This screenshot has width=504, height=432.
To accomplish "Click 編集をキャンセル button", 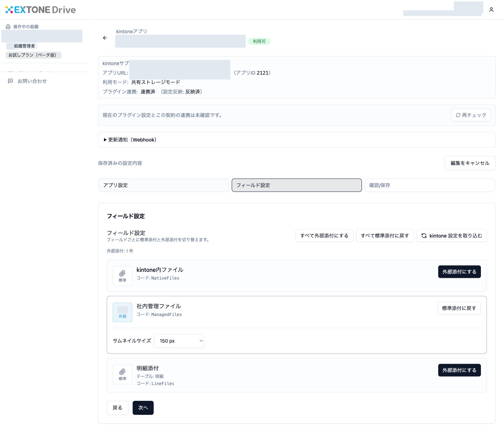I will tap(470, 163).
